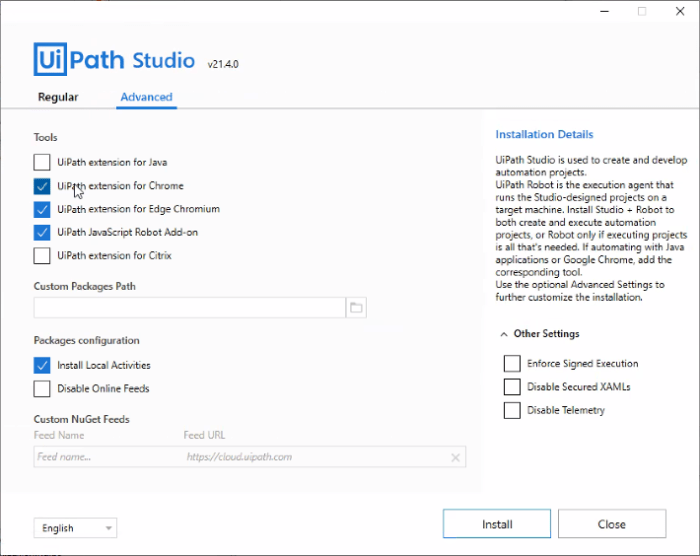Click the Tools section label
This screenshot has height=556, width=700.
tap(46, 138)
